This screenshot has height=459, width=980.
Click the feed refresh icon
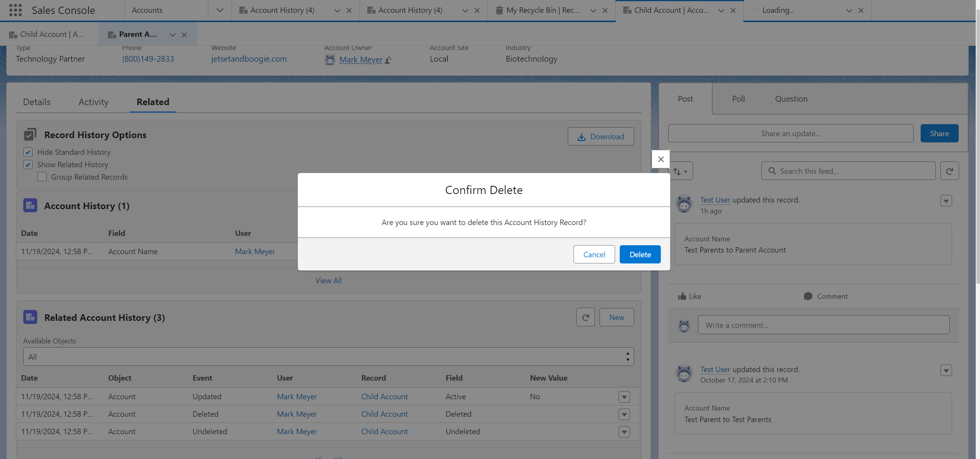[x=949, y=171]
